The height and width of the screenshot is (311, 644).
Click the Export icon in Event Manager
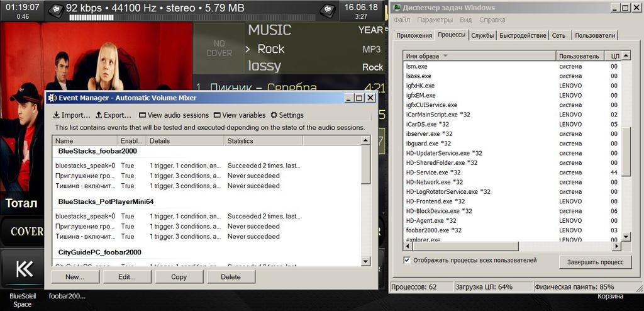pyautogui.click(x=99, y=115)
